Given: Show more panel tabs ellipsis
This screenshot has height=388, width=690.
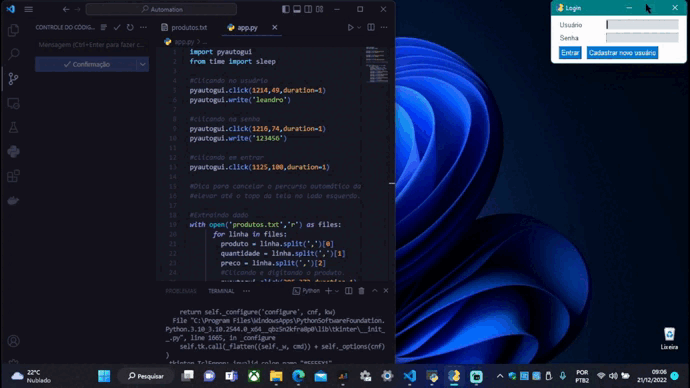Looking at the screenshot, I should tap(246, 291).
